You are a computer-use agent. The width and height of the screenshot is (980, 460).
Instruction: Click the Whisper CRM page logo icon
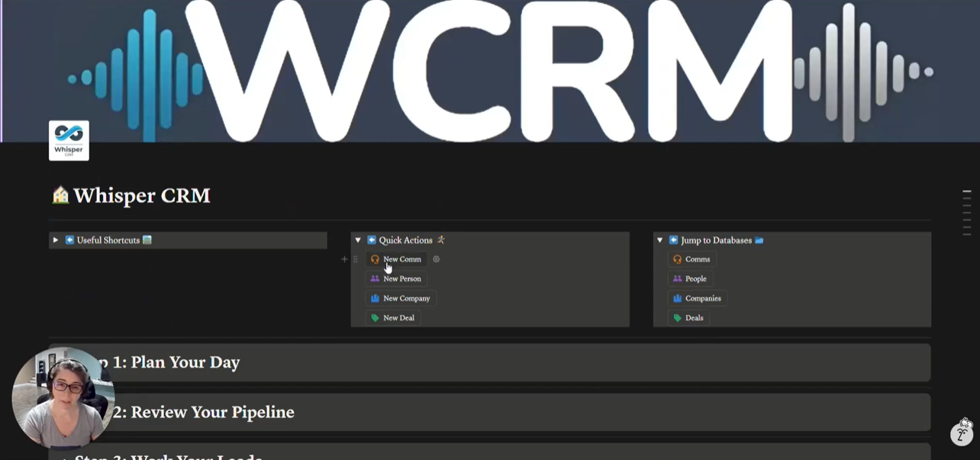(x=69, y=140)
